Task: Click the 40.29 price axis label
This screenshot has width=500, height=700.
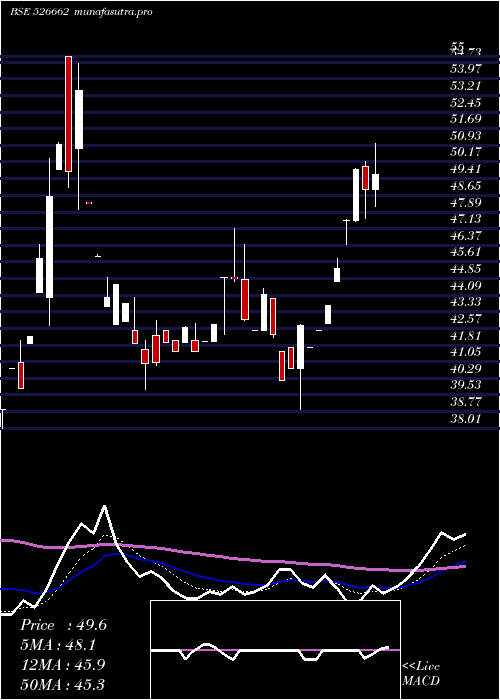Action: [x=466, y=369]
